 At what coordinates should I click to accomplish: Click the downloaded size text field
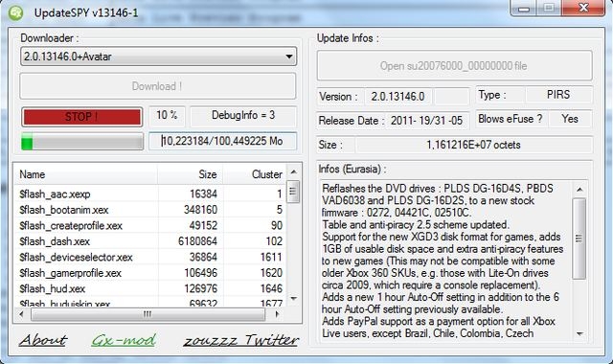click(x=222, y=141)
